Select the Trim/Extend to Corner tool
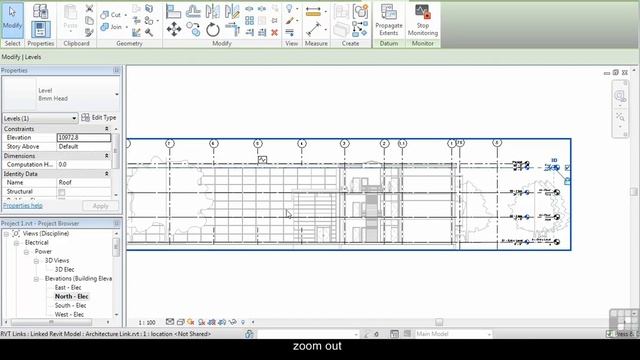The height and width of the screenshot is (360, 640). pyautogui.click(x=232, y=29)
